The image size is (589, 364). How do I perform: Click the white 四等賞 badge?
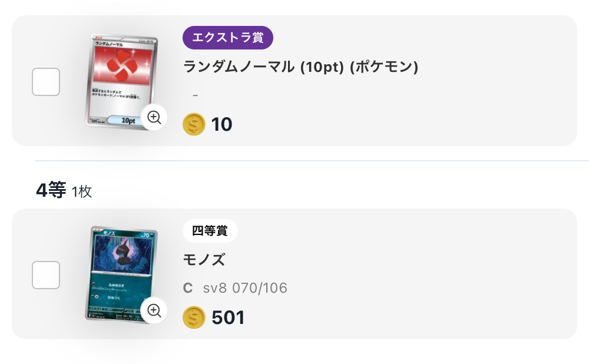point(210,231)
